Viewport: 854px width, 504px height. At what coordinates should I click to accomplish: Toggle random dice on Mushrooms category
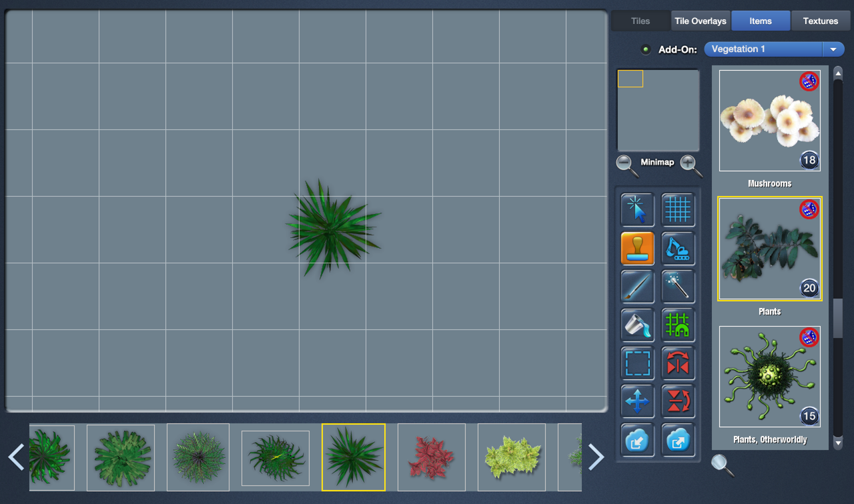coord(809,82)
